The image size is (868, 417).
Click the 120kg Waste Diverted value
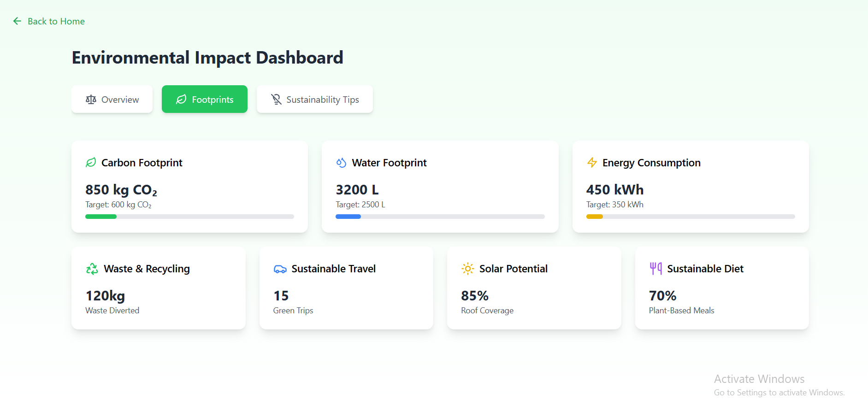[x=105, y=296]
